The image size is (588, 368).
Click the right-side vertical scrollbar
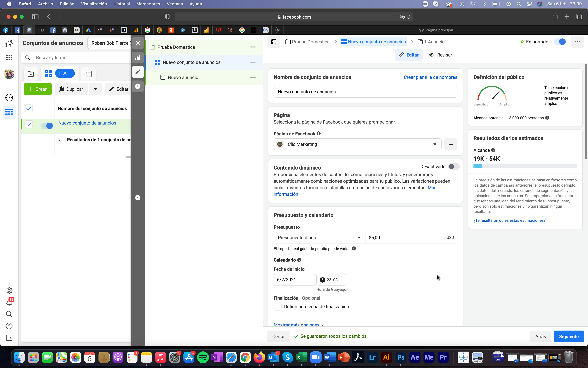tap(586, 112)
